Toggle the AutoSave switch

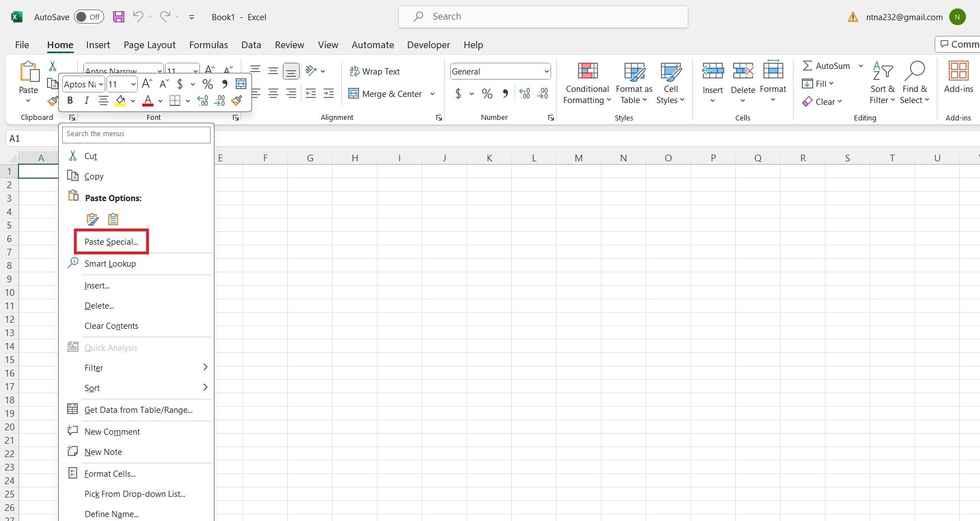[x=88, y=17]
